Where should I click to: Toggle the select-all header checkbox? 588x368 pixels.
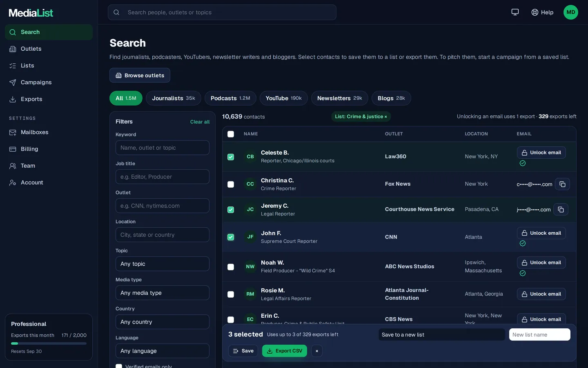tap(231, 134)
